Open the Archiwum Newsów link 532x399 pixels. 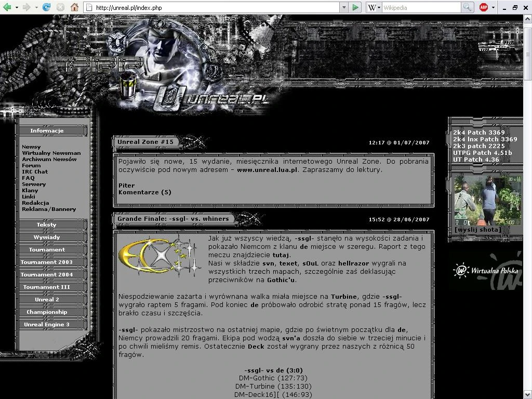coord(49,159)
